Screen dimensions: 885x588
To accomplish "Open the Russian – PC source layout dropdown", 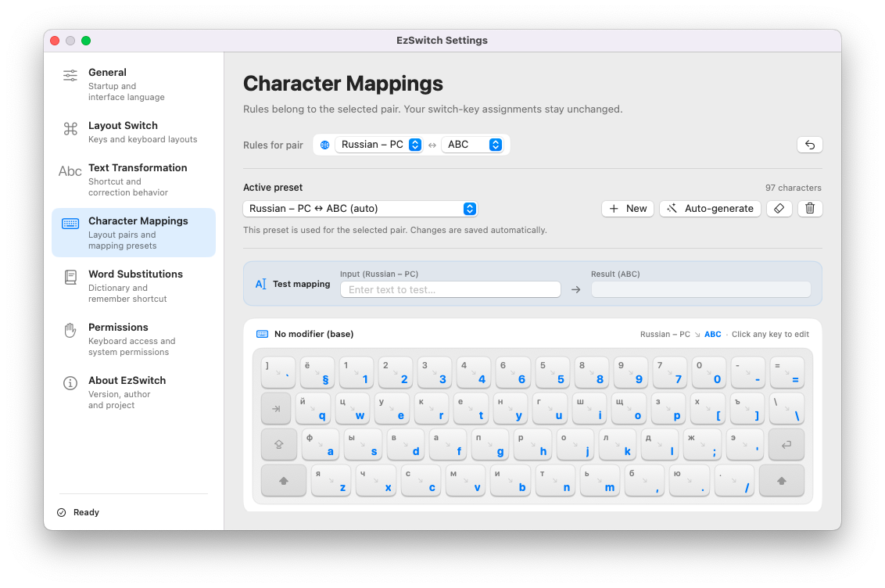I will (378, 145).
